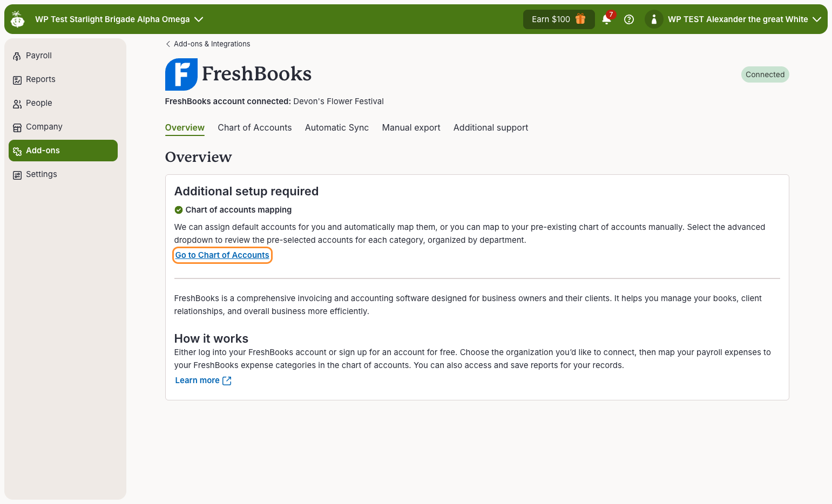Screen dimensions: 832x504
Task: Follow the Go to Chart of Accounts link
Action: (x=222, y=255)
